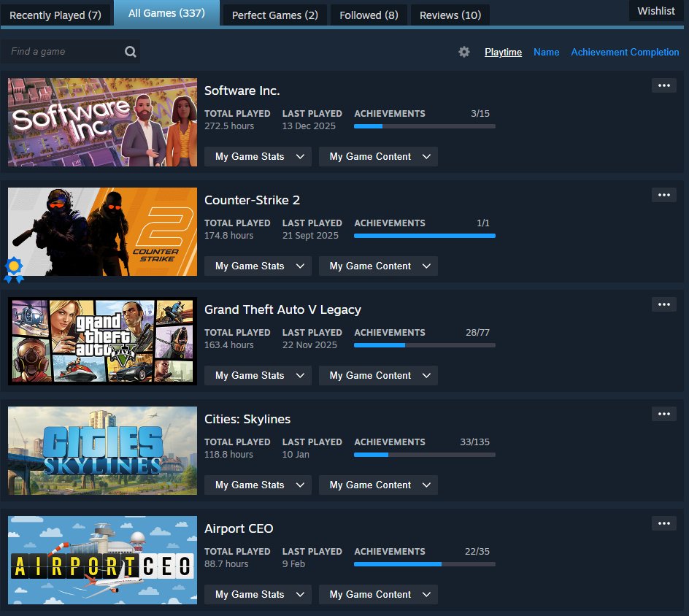Select the All Games (337) tab
The image size is (689, 616).
coord(166,13)
